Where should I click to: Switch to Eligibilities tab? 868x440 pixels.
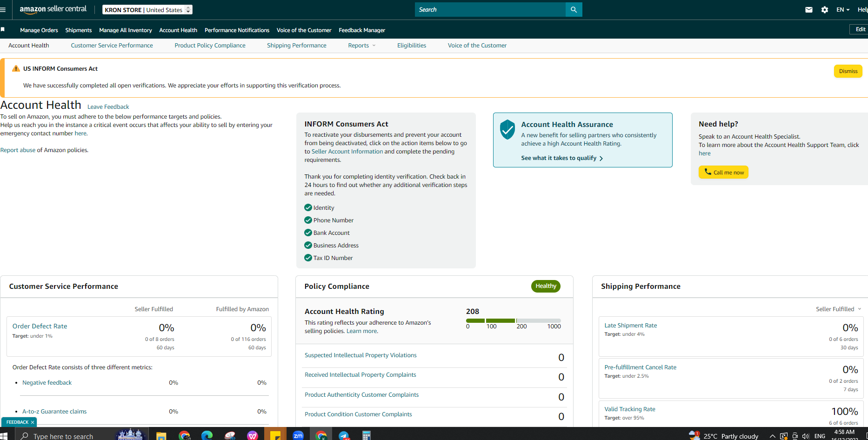tap(412, 46)
